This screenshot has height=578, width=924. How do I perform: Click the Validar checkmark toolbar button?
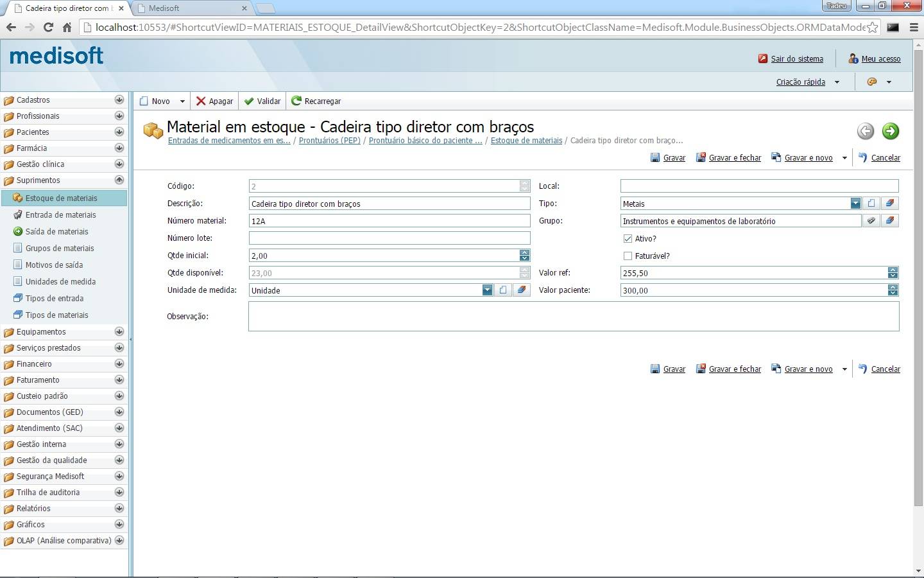[262, 101]
